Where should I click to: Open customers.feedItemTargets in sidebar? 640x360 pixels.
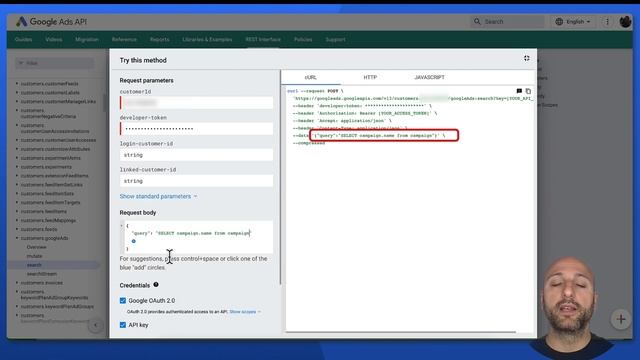pyautogui.click(x=50, y=202)
